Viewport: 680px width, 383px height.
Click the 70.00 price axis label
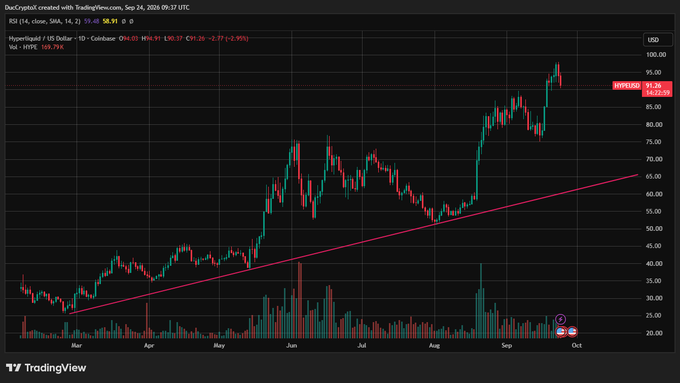pyautogui.click(x=654, y=159)
